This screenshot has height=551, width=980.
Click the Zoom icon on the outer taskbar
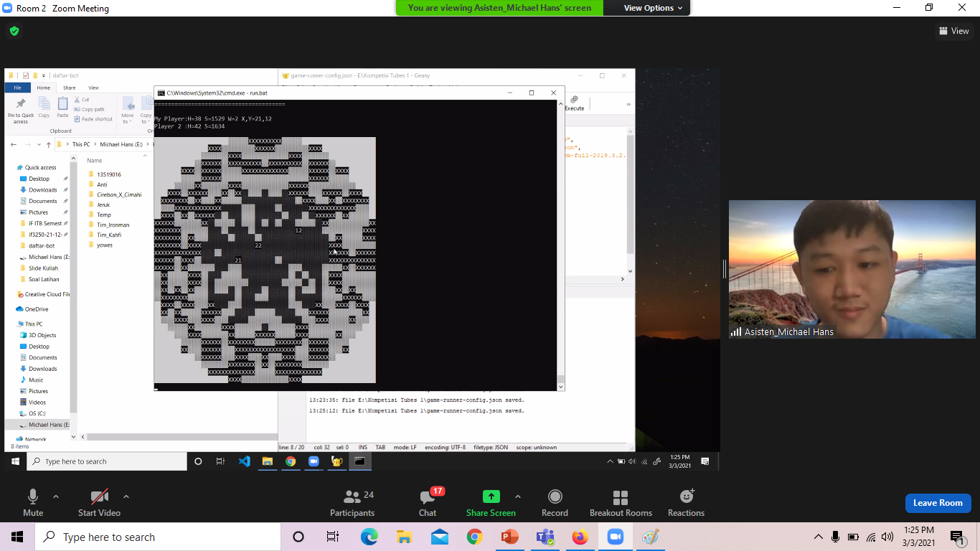click(615, 537)
